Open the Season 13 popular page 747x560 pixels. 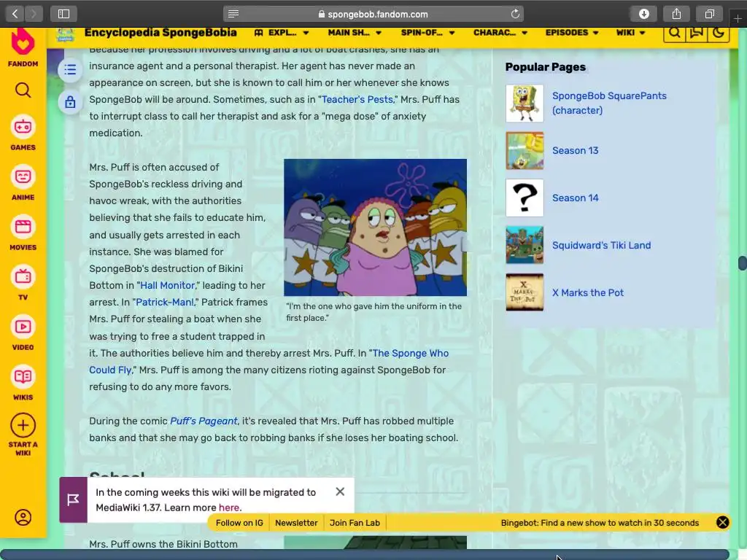coord(575,150)
